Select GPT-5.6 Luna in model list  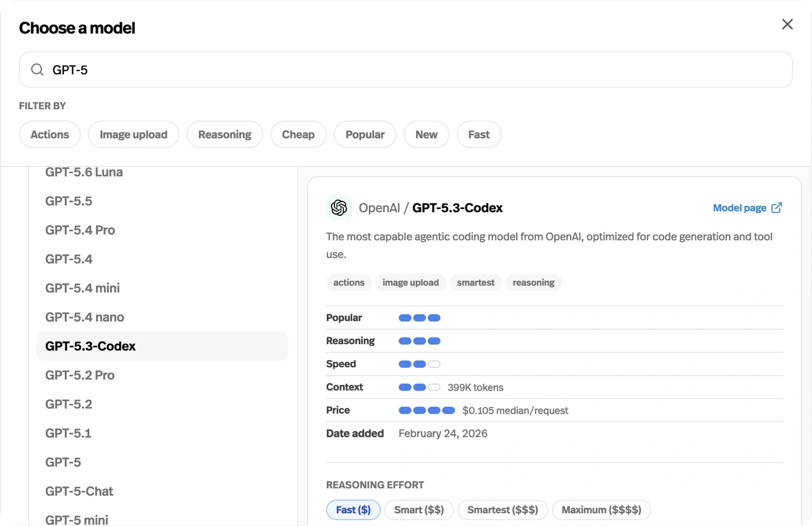[162, 173]
